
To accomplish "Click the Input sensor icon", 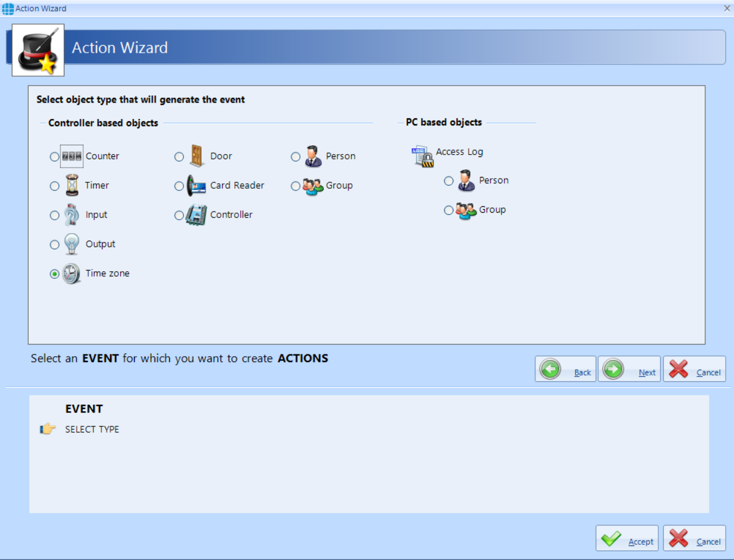I will tap(72, 214).
